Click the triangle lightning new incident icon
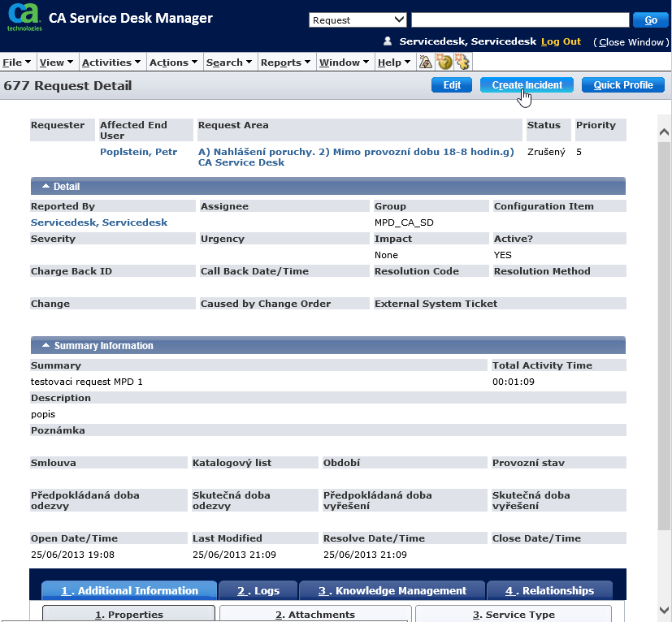Image resolution: width=672 pixels, height=622 pixels. pyautogui.click(x=425, y=62)
